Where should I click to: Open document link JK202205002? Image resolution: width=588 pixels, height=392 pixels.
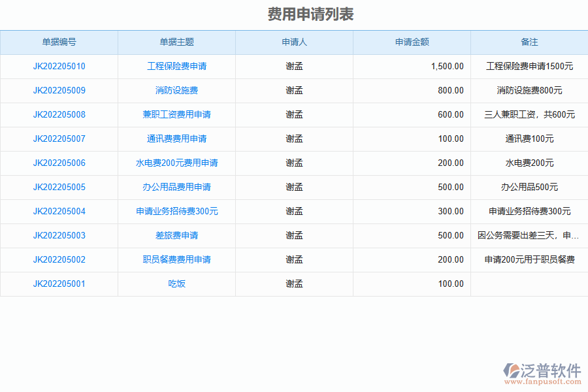tap(59, 259)
